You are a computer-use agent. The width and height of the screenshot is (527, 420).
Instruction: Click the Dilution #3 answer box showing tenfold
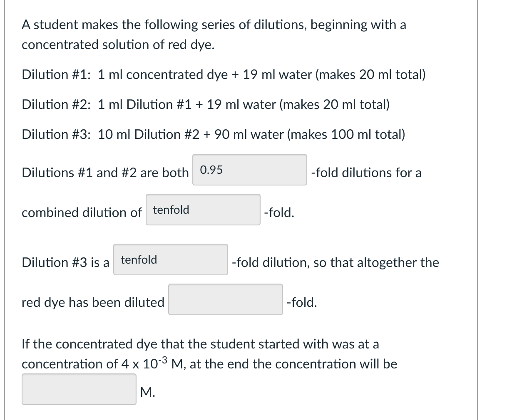coord(170,259)
